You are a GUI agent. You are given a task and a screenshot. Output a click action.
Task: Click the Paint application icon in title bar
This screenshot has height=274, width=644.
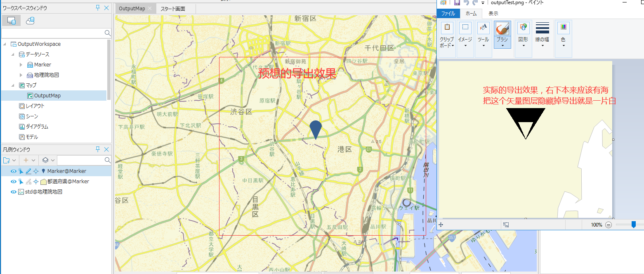pos(443,2)
